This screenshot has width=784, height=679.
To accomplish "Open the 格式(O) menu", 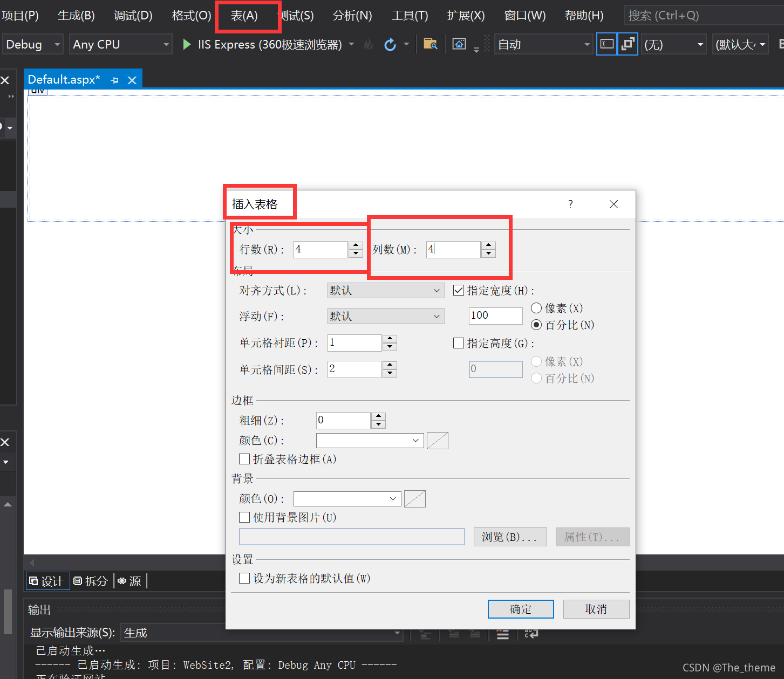I will point(192,16).
